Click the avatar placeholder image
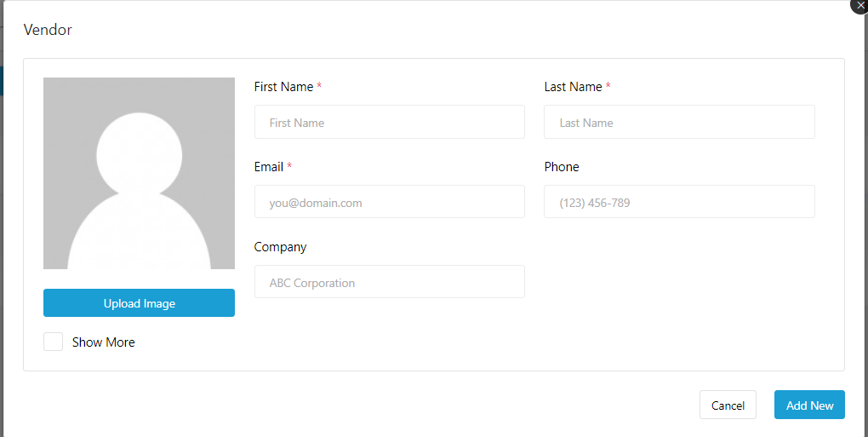The width and height of the screenshot is (868, 437). 139,174
